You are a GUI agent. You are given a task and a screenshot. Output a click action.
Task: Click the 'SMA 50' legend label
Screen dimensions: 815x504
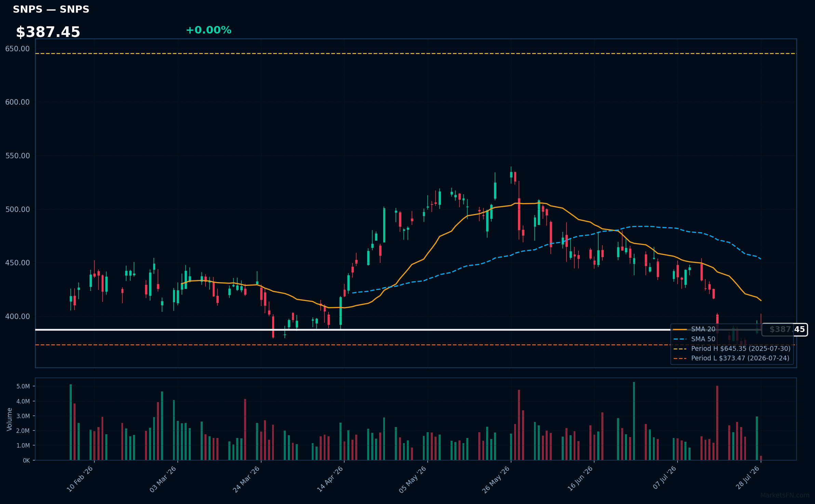pyautogui.click(x=703, y=339)
